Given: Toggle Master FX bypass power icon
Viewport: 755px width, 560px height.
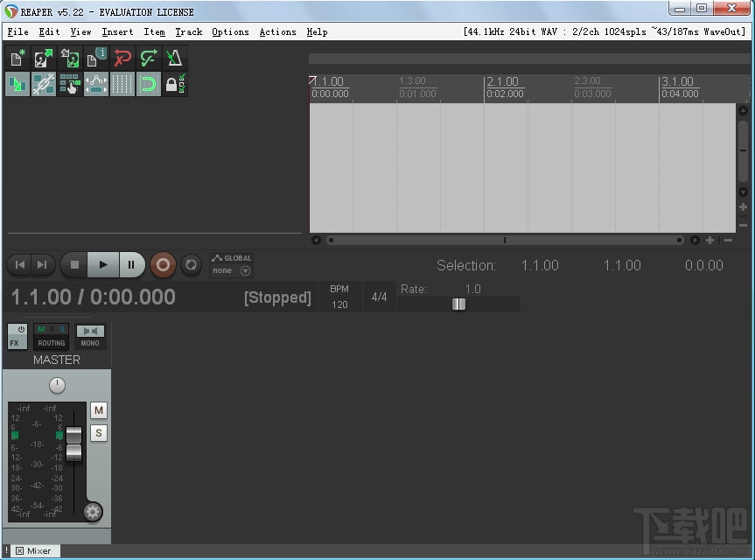Looking at the screenshot, I should click(21, 330).
